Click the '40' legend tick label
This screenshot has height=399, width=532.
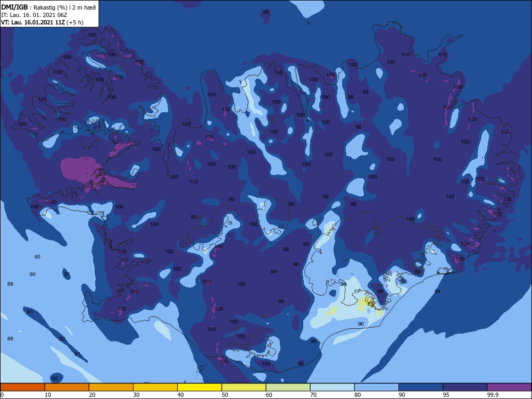(x=180, y=395)
